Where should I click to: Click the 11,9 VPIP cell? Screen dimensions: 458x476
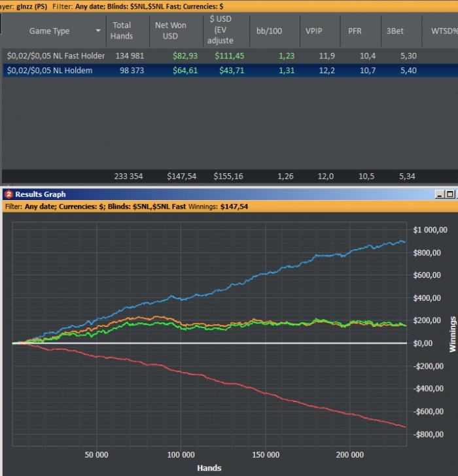[326, 56]
